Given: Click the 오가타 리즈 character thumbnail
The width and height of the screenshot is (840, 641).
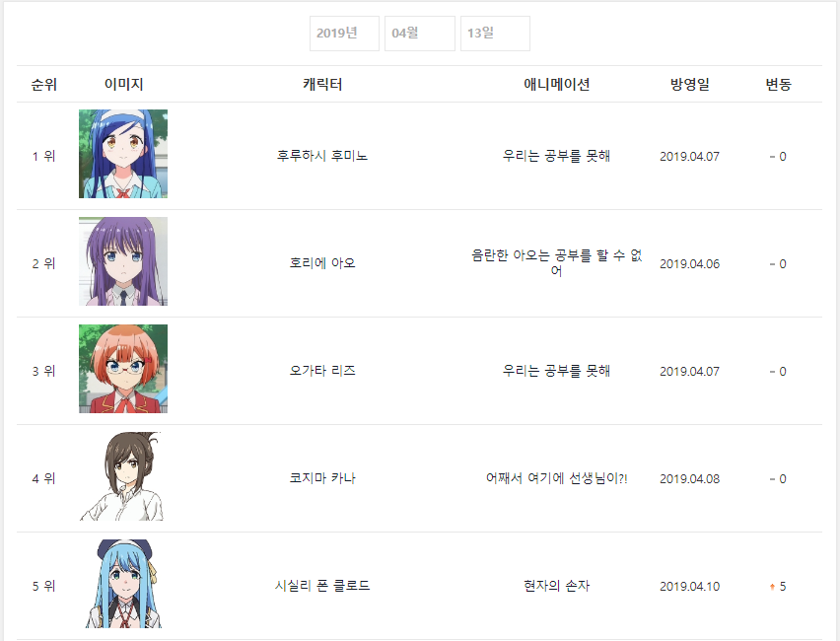Looking at the screenshot, I should (x=123, y=369).
